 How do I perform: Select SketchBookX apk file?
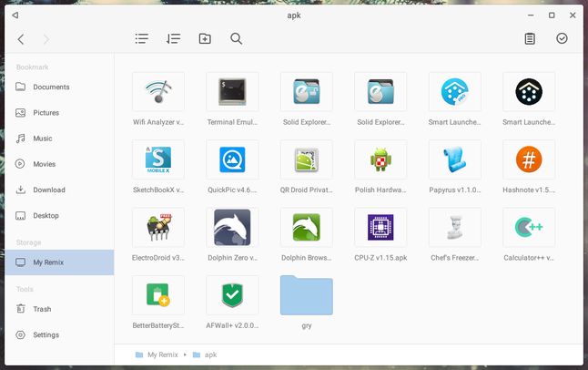[158, 159]
